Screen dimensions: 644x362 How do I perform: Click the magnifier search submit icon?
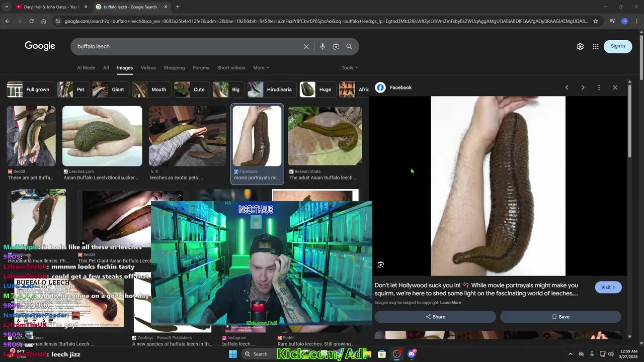[349, 46]
